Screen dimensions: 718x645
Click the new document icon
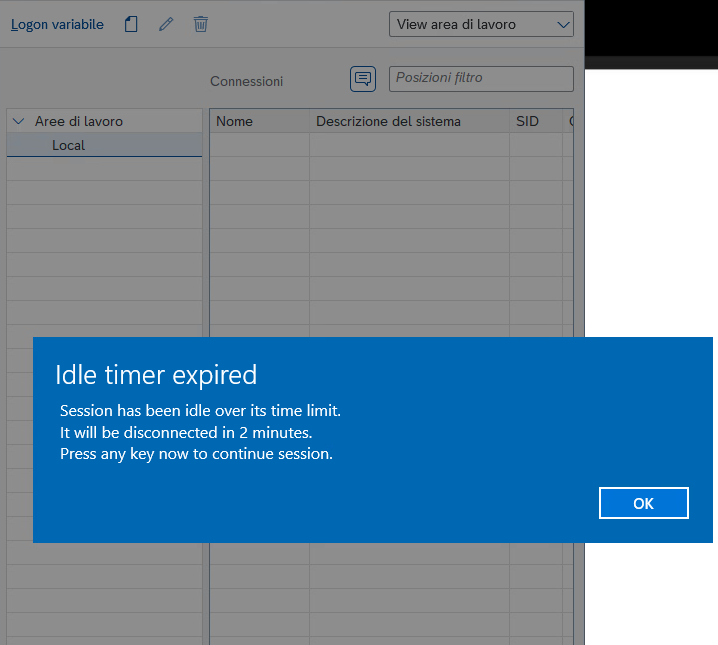131,24
